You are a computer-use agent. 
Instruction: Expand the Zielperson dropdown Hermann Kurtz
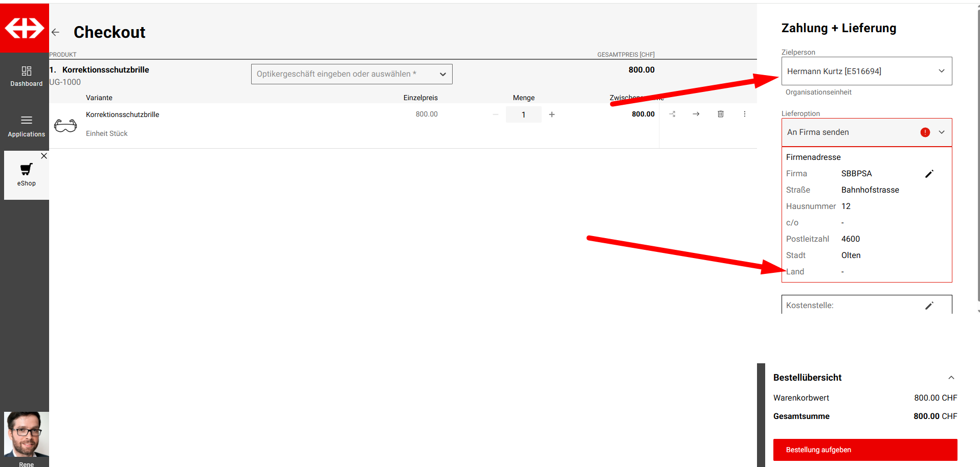coord(866,71)
